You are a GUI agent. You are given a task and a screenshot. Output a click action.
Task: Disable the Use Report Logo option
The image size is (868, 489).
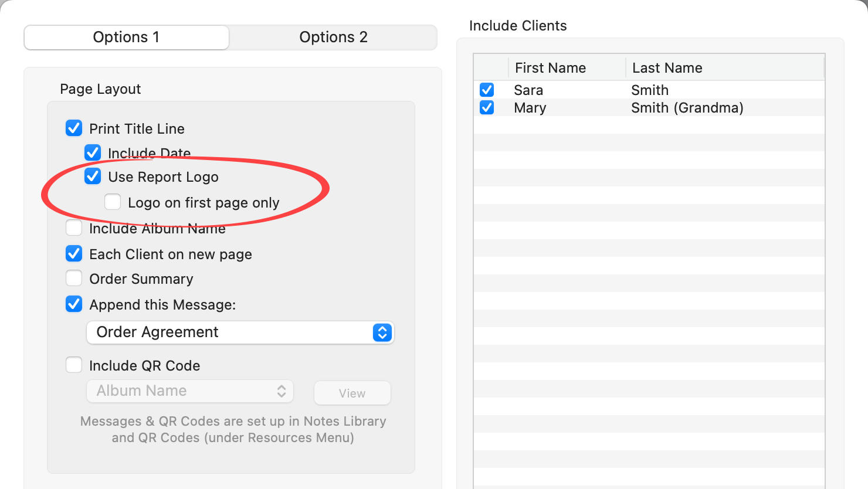click(x=93, y=176)
